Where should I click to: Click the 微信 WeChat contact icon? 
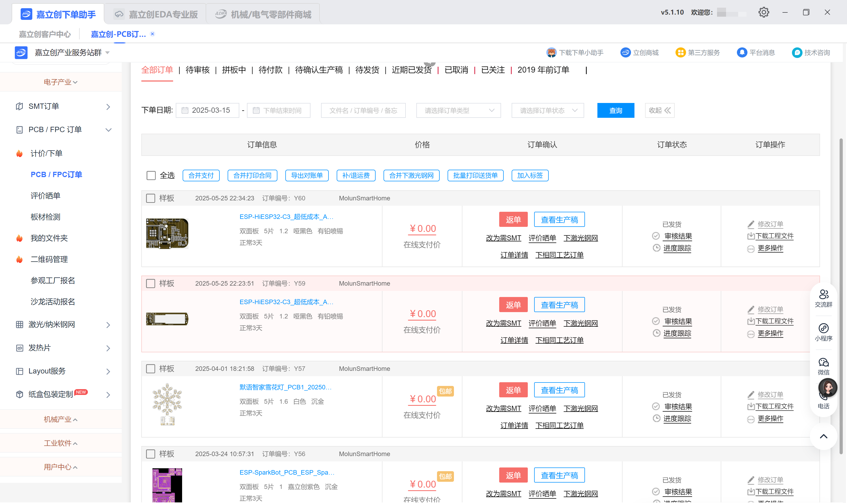(823, 362)
